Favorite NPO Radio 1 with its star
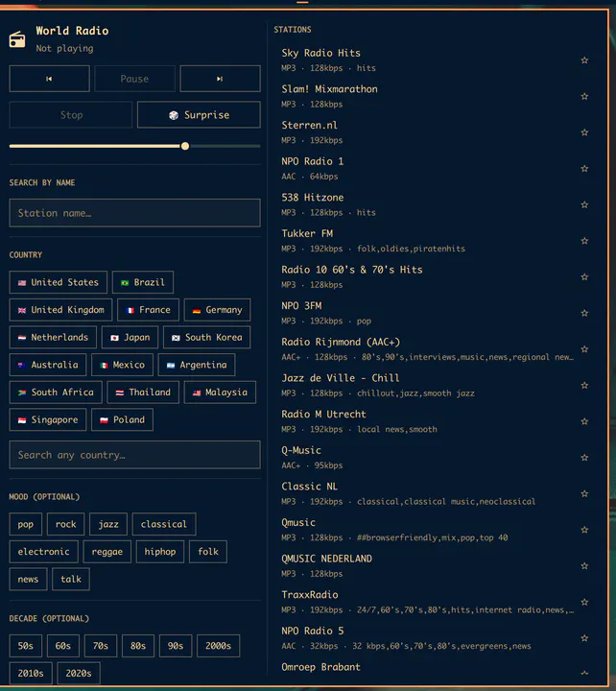 click(x=584, y=168)
